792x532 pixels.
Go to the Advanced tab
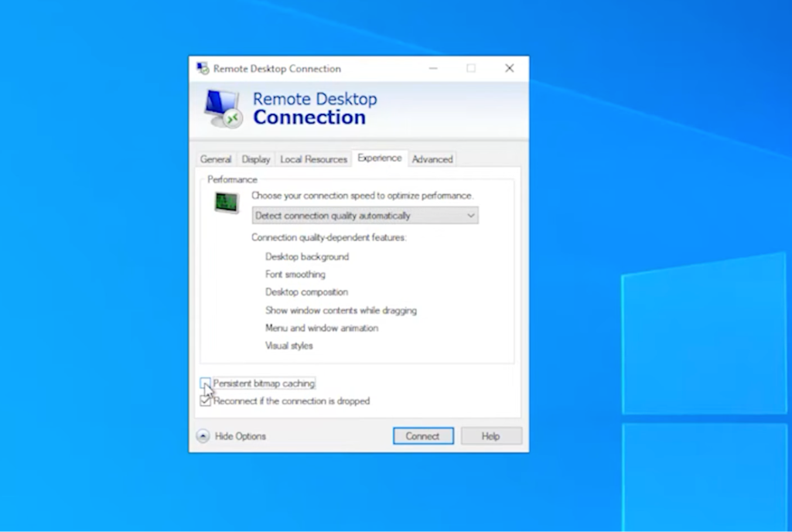coord(432,159)
